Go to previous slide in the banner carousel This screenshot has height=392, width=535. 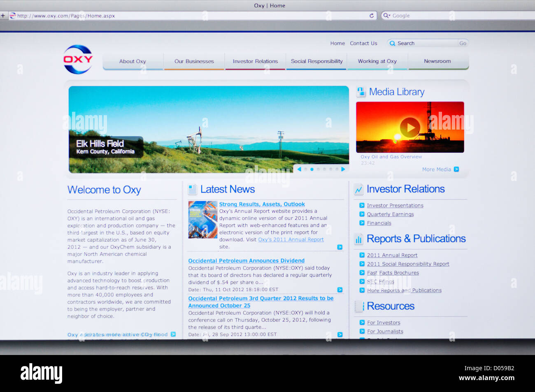point(299,169)
